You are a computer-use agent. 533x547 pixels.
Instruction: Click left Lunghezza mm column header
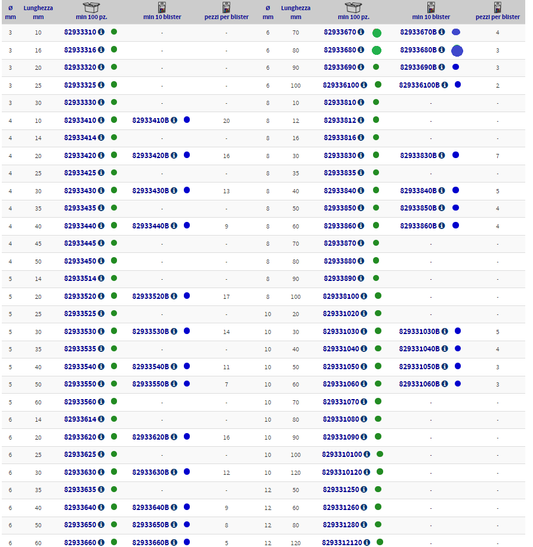[38, 12]
